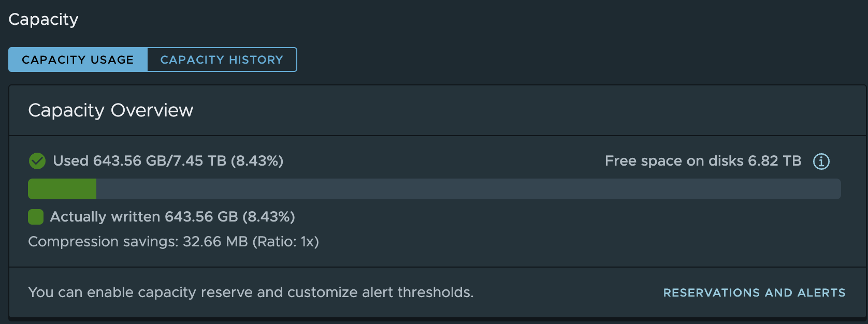Screen dimensions: 868x324
Task: Click the gray free portion of capacity bar
Action: pos(466,189)
